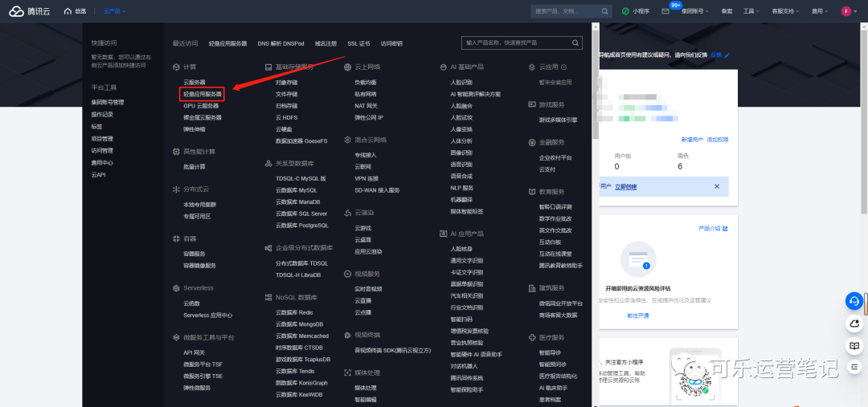Open the customer service headset button
Viewport: 868px width, 407px height.
coord(854,301)
